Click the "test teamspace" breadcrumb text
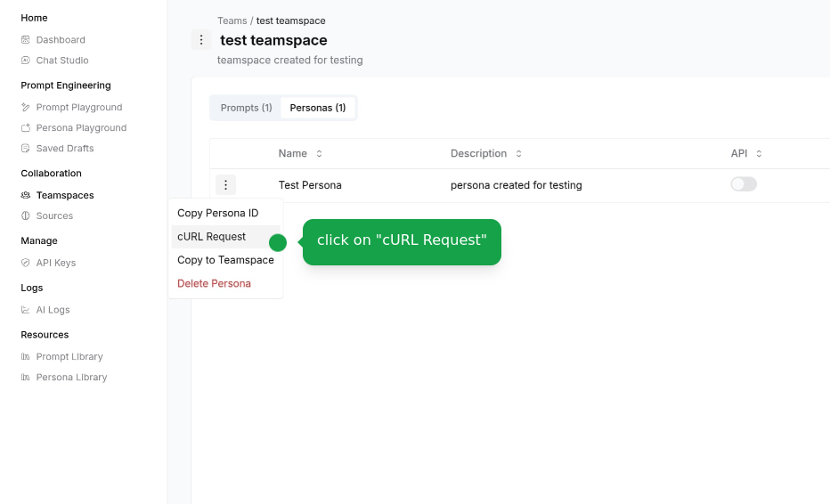The height and width of the screenshot is (504, 830). [290, 20]
